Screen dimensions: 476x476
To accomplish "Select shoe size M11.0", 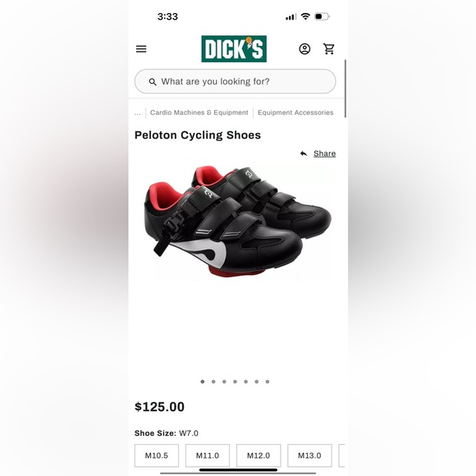I will coord(208,455).
